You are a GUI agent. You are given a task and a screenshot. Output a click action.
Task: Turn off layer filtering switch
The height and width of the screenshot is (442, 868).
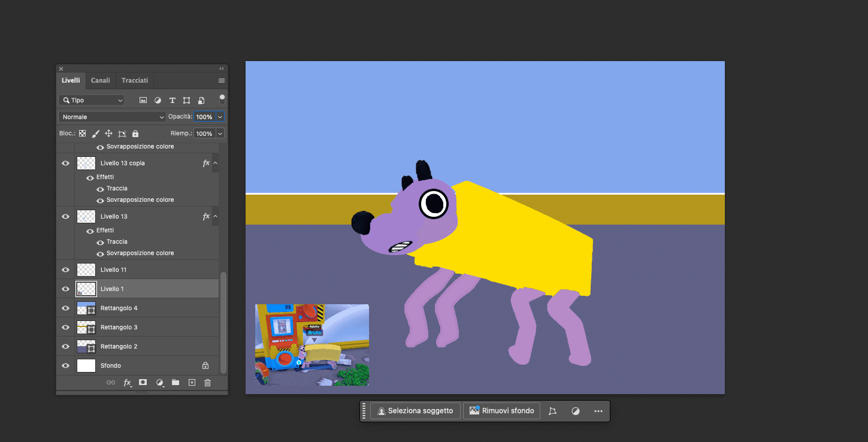[222, 99]
